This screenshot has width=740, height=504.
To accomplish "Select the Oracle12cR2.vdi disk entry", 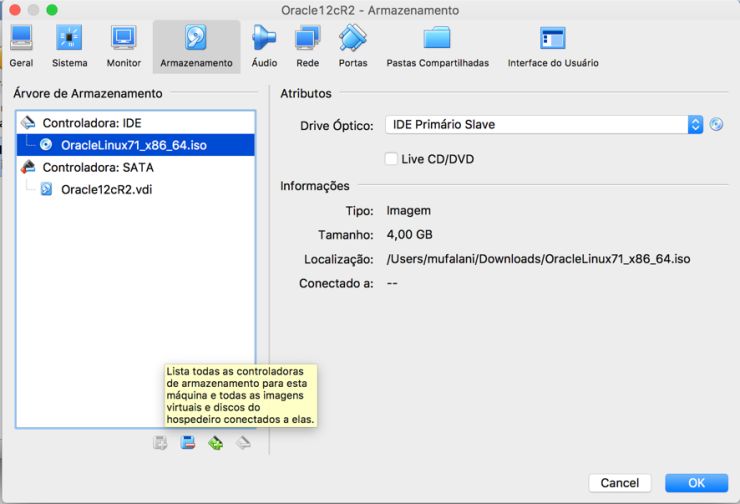I will click(x=136, y=189).
